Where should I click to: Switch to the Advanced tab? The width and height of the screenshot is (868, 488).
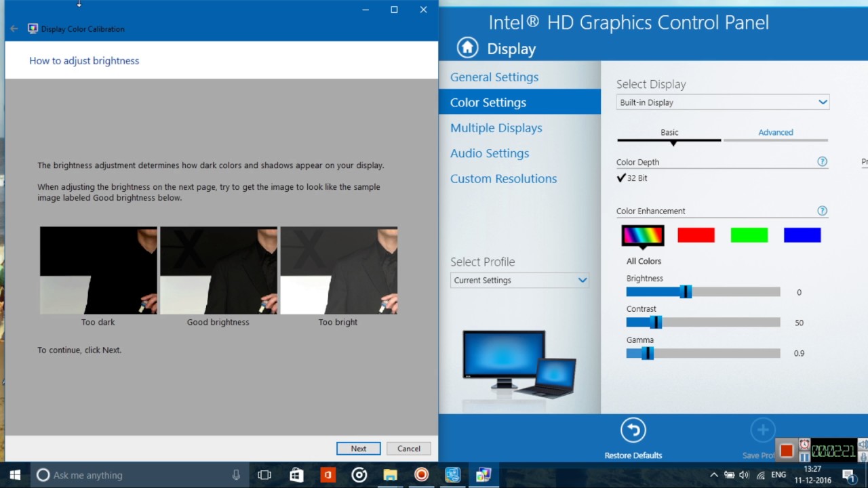776,132
